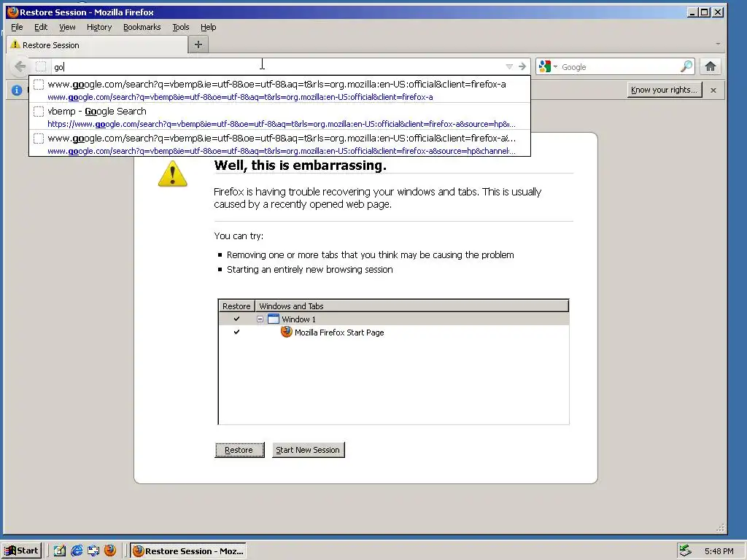Collapse the Window 1 tree node
The height and width of the screenshot is (560, 747).
point(260,319)
